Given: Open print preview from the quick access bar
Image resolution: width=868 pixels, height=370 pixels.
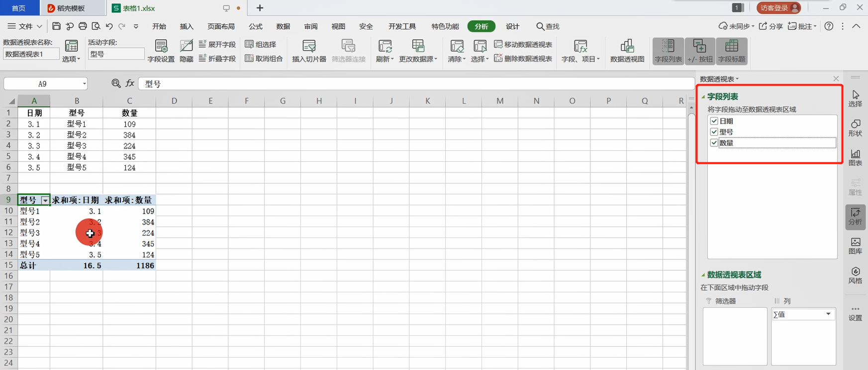Looking at the screenshot, I should pyautogui.click(x=96, y=26).
